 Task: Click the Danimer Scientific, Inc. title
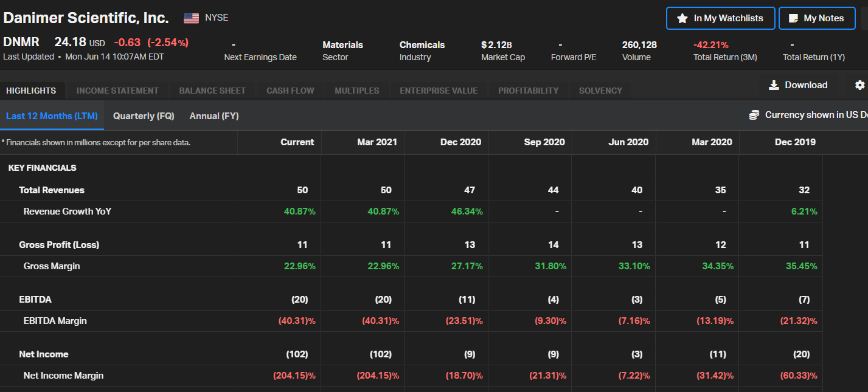point(86,18)
